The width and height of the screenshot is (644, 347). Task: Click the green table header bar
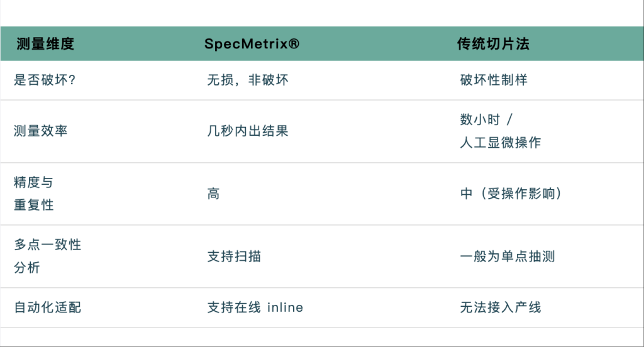coord(322,43)
